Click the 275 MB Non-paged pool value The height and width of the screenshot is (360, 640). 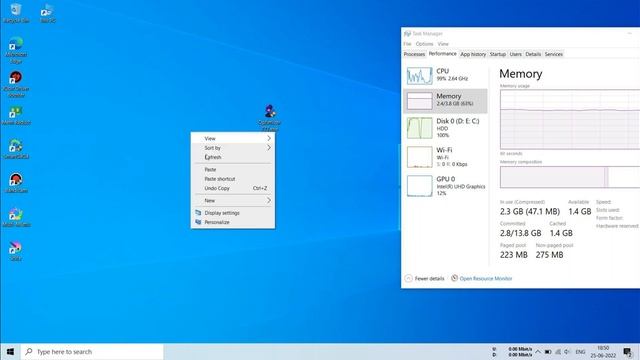(x=549, y=255)
